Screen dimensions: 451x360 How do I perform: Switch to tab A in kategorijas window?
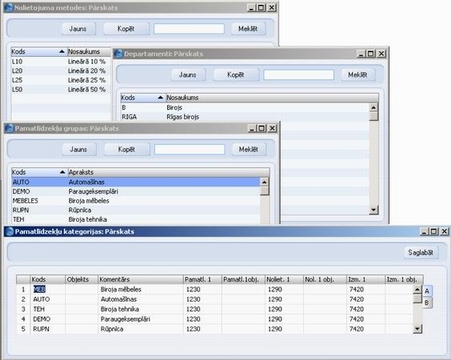(427, 291)
